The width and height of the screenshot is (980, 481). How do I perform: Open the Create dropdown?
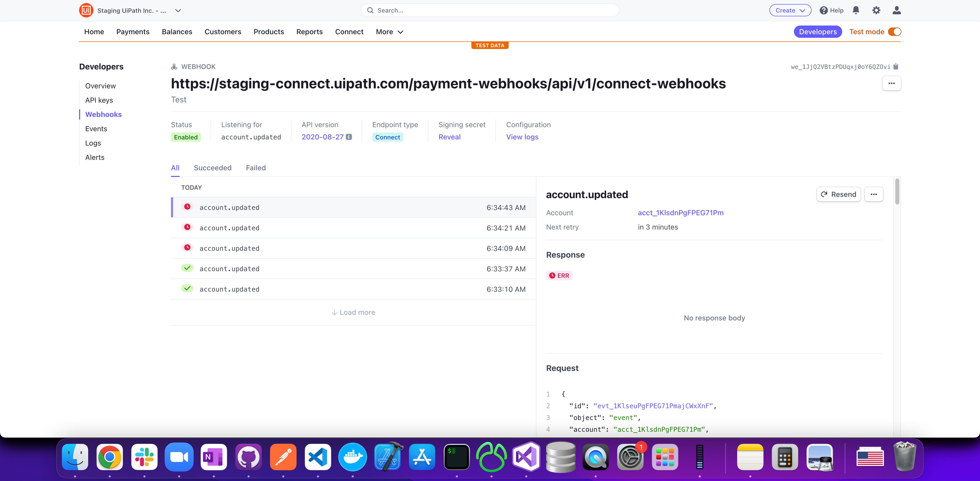(x=790, y=10)
